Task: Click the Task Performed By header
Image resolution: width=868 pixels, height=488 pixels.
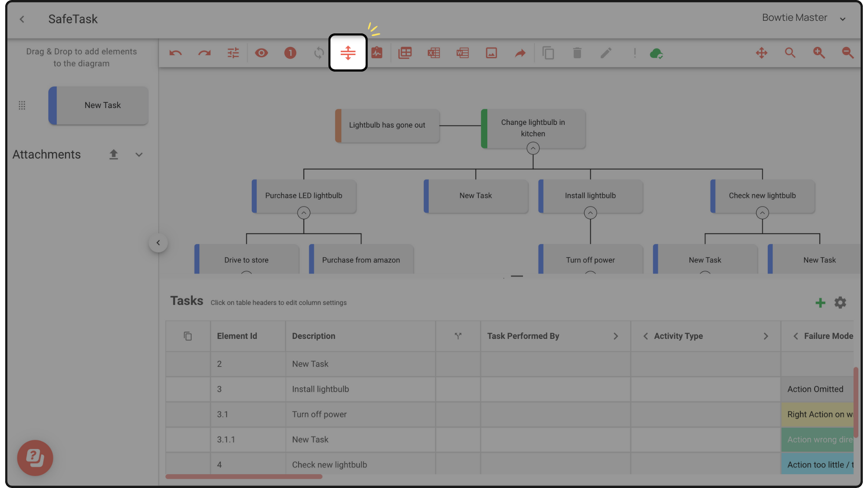Action: [x=523, y=336]
